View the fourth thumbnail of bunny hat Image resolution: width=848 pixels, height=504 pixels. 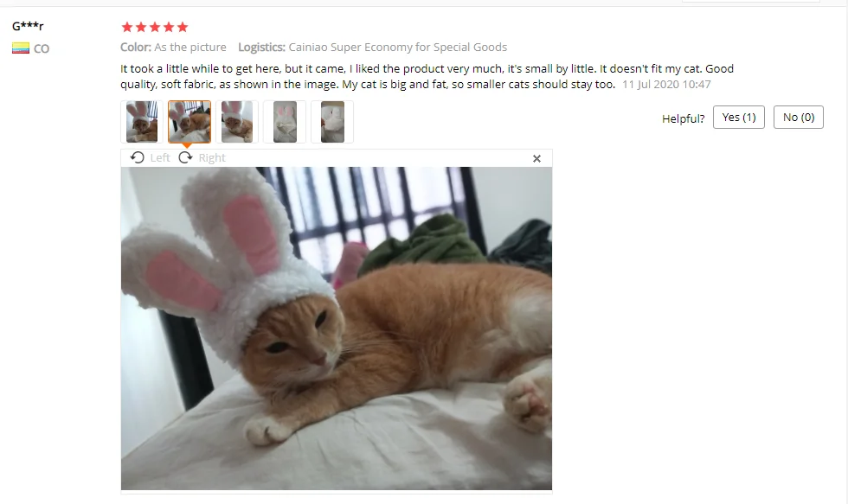point(285,122)
